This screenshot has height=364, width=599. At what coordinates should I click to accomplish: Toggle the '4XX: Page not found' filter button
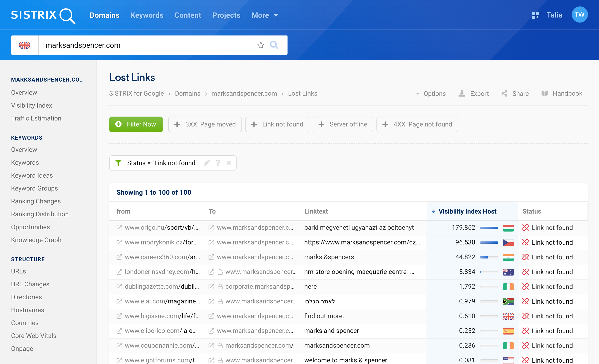coord(417,124)
